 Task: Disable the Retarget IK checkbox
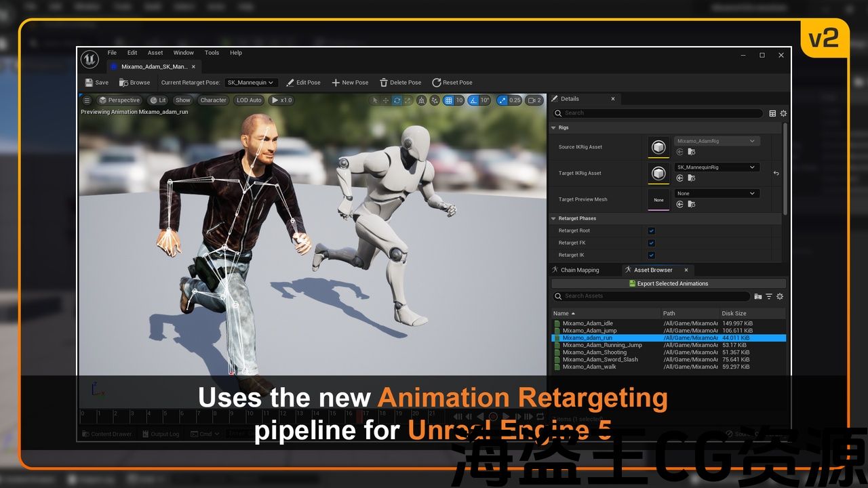[x=652, y=255]
